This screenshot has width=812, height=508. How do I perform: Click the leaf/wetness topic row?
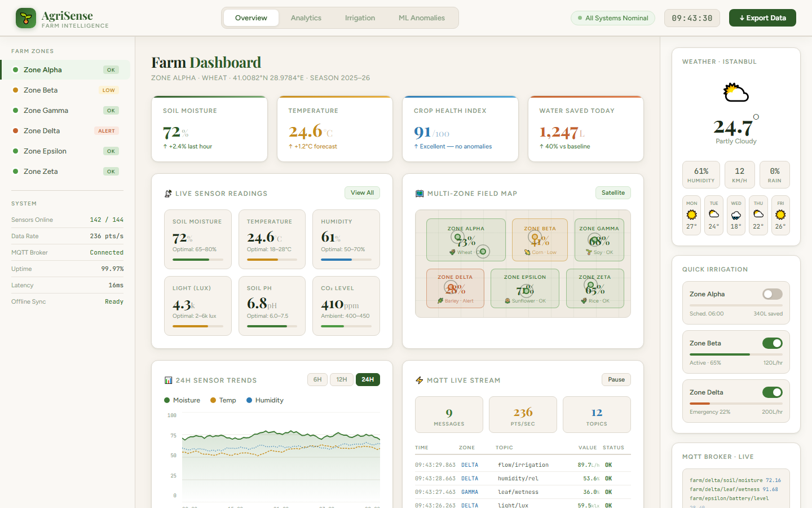coord(523,492)
